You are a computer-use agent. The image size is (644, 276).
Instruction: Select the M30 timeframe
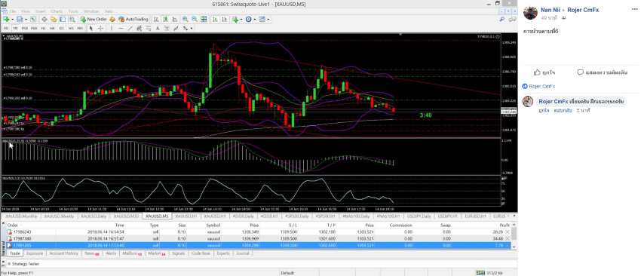click(34, 29)
